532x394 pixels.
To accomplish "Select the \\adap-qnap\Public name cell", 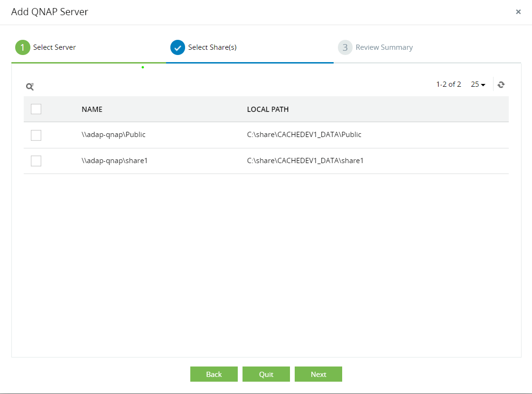I will point(113,135).
